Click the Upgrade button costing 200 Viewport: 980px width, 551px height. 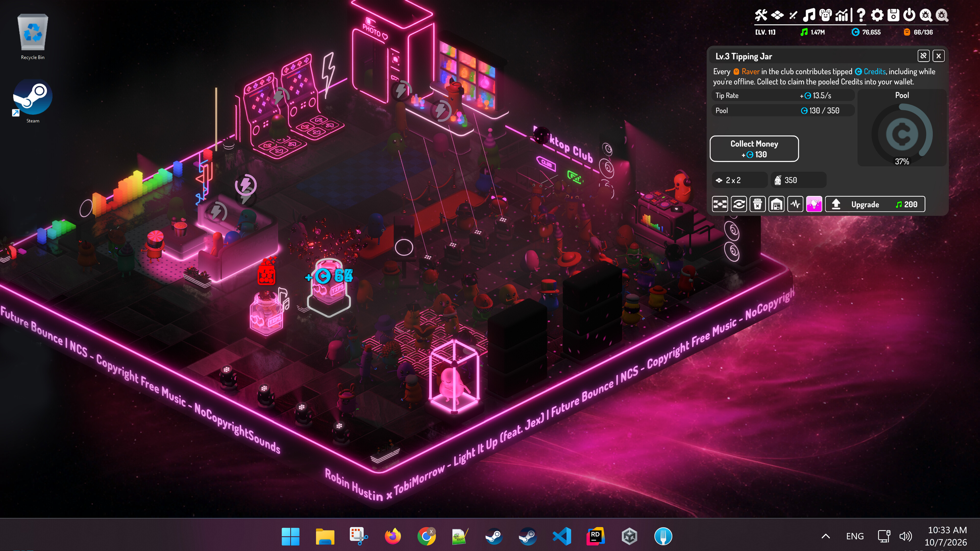(x=875, y=204)
